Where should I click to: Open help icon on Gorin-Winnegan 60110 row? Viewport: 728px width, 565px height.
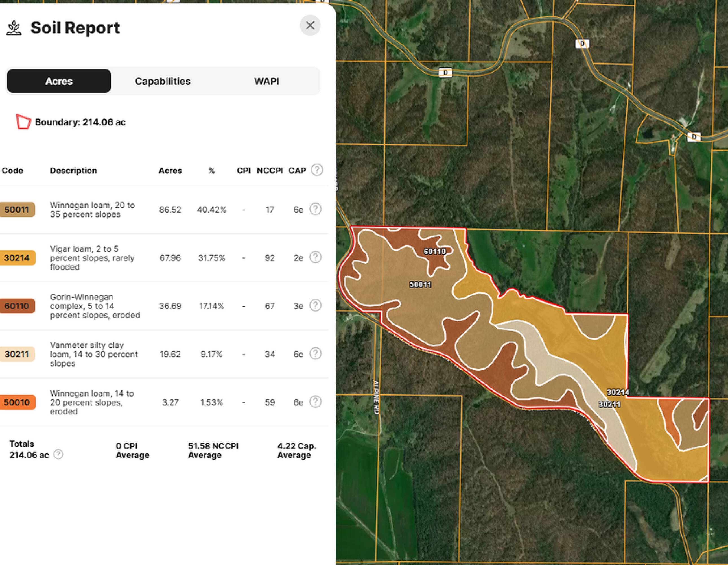pyautogui.click(x=315, y=305)
